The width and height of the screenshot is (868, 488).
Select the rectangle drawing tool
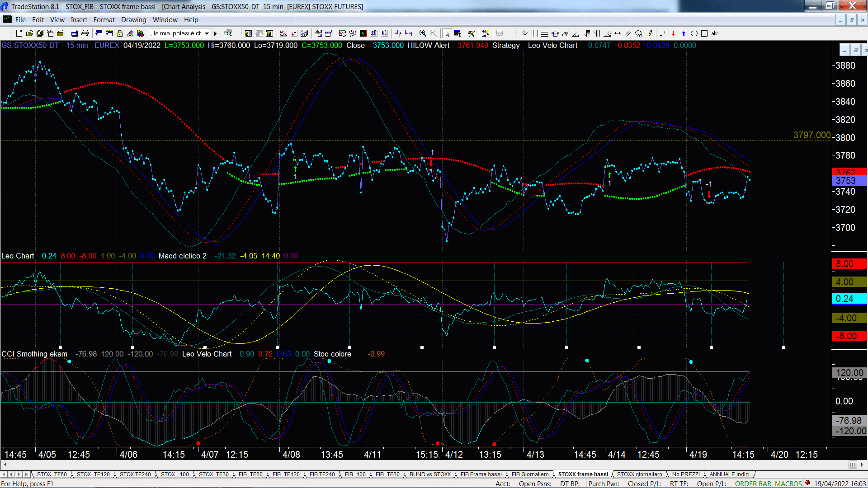[704, 33]
